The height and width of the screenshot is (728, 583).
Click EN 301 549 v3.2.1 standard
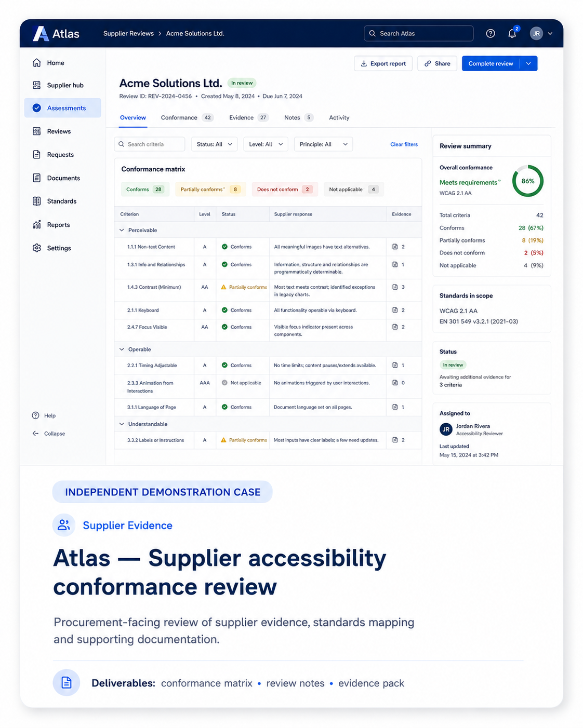click(x=479, y=321)
